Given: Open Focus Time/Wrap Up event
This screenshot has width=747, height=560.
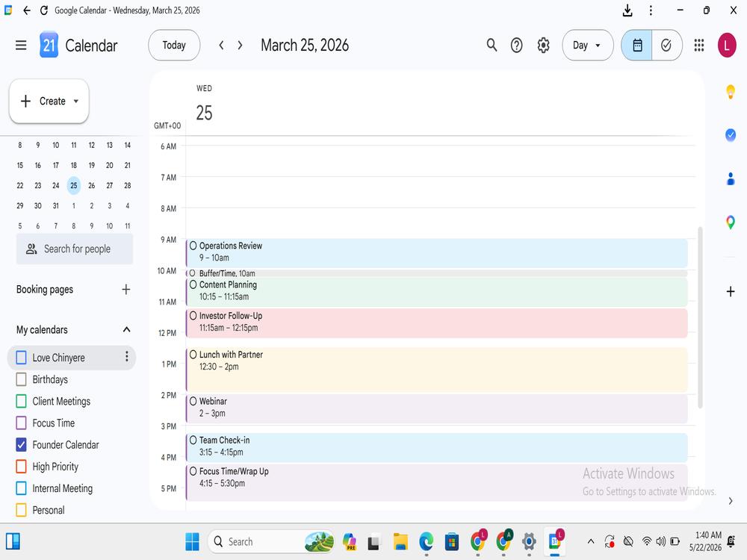Looking at the screenshot, I should coord(436,482).
